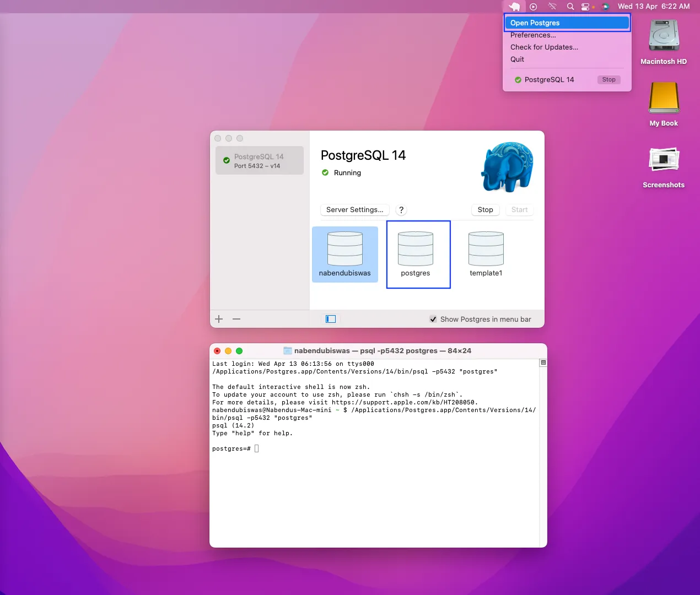Select the template1 database icon
The width and height of the screenshot is (700, 595).
point(486,254)
